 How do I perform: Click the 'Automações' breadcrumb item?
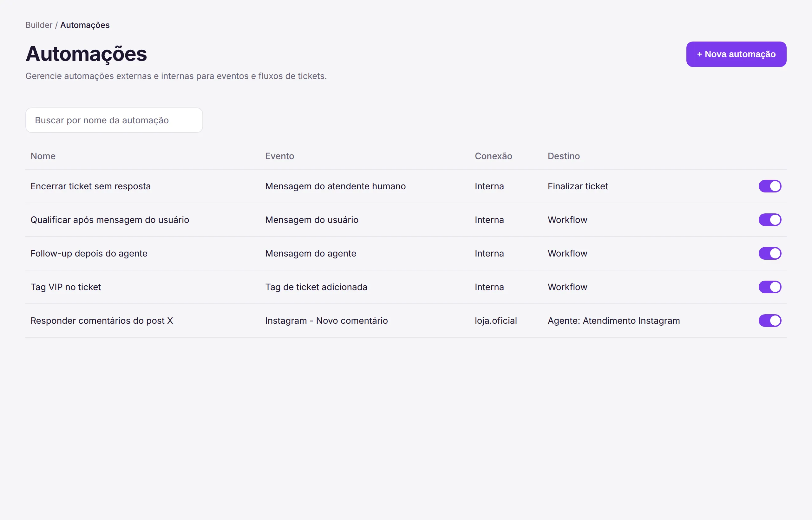[85, 25]
